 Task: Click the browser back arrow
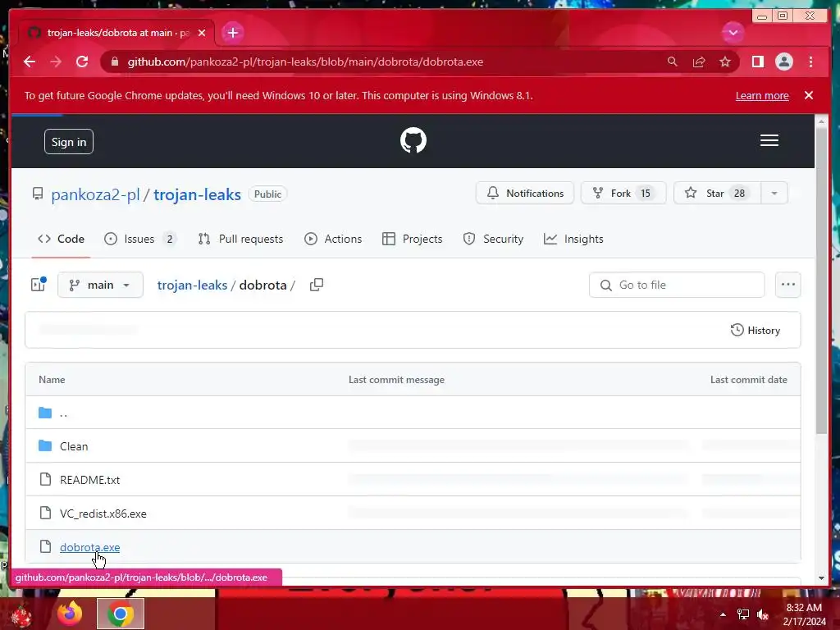pos(30,62)
